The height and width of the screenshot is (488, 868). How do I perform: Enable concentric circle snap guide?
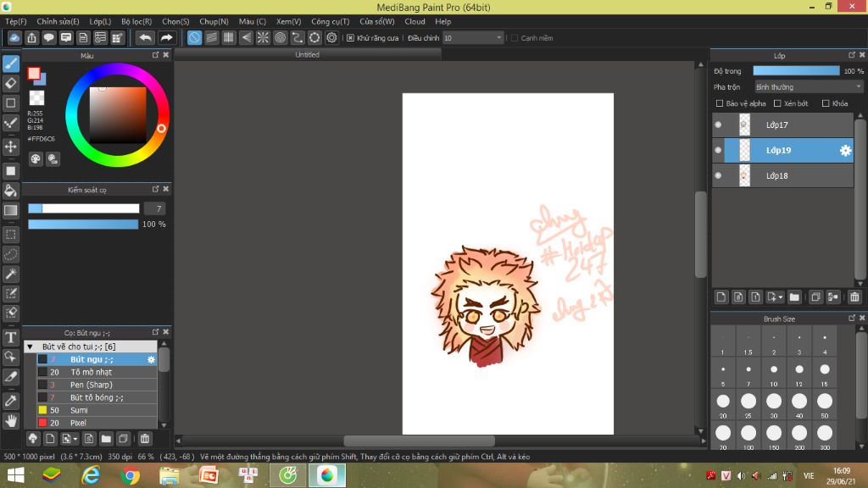point(280,37)
